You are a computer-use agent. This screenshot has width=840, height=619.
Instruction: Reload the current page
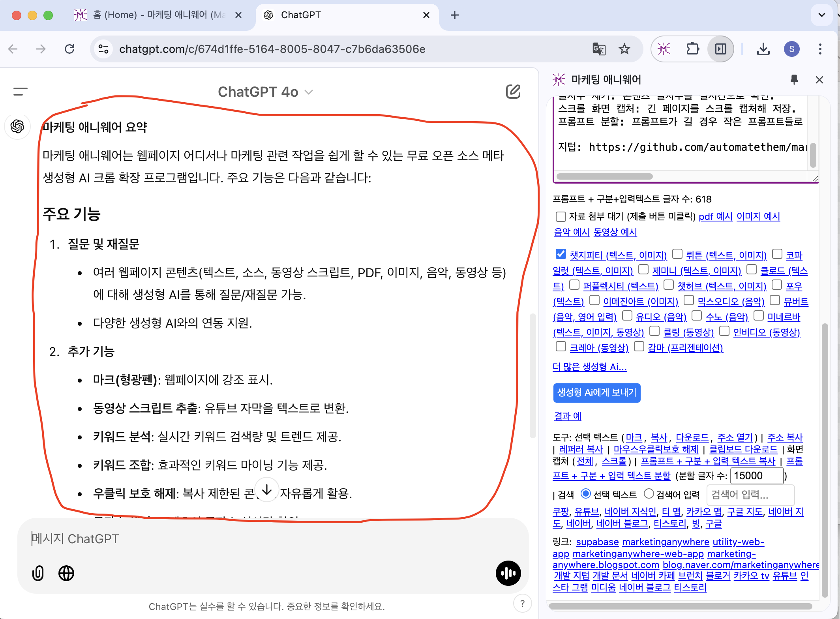click(x=69, y=49)
